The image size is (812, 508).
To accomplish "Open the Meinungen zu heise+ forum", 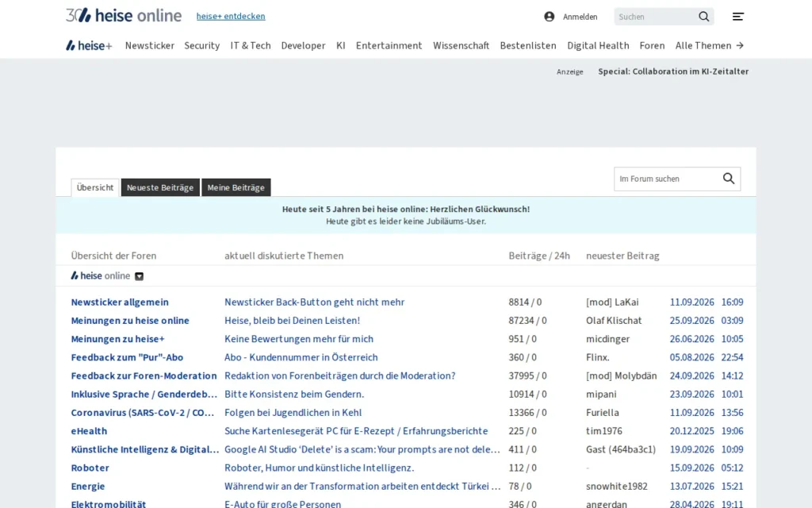I will 117,339.
